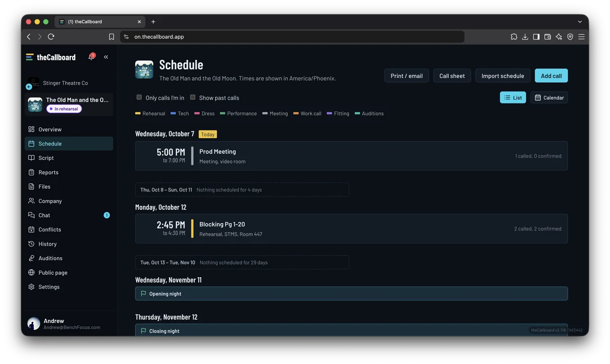
Task: Open the Schedule sidebar item
Action: 69,144
